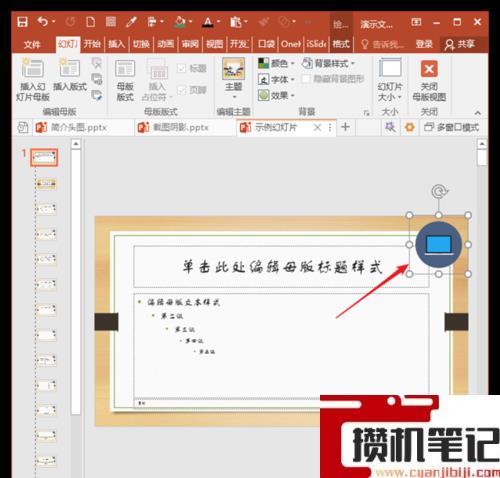Image resolution: width=500 pixels, height=478 pixels.
Task: Click the 编辑母版文本样式 first-level text
Action: 184,302
